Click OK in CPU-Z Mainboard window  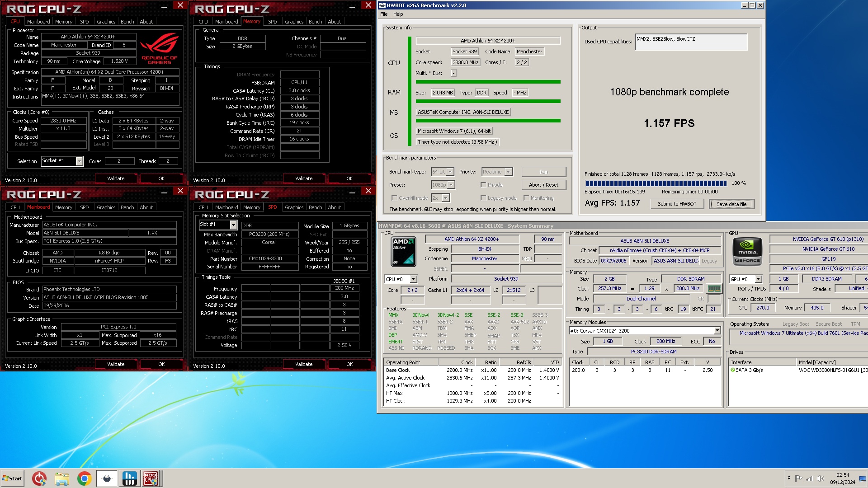161,364
